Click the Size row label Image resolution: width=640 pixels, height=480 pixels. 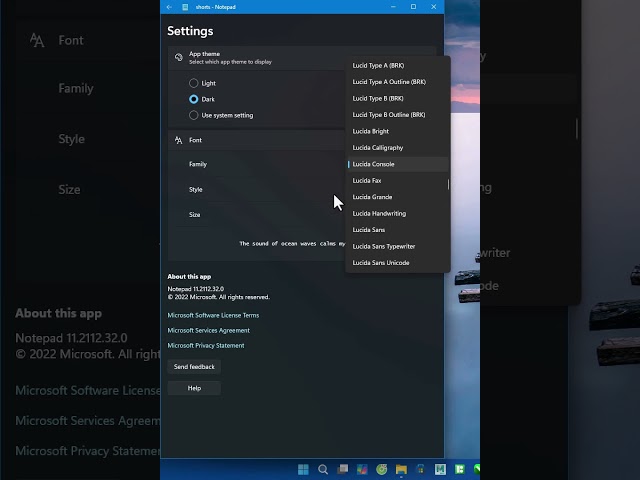click(x=195, y=215)
